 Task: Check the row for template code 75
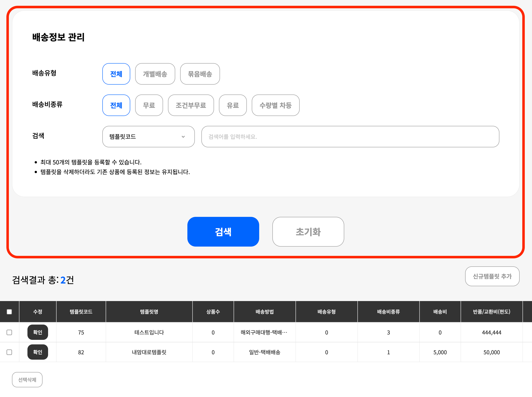pyautogui.click(x=9, y=332)
